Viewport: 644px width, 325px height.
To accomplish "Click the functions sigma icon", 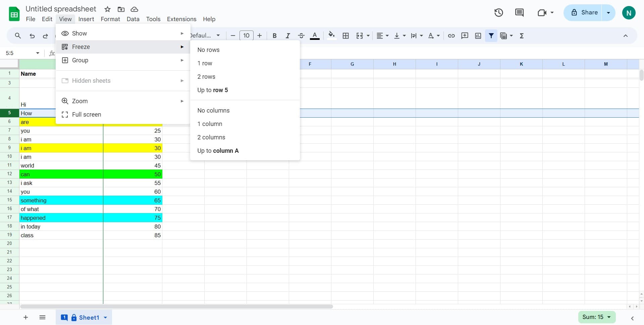I will [x=522, y=36].
